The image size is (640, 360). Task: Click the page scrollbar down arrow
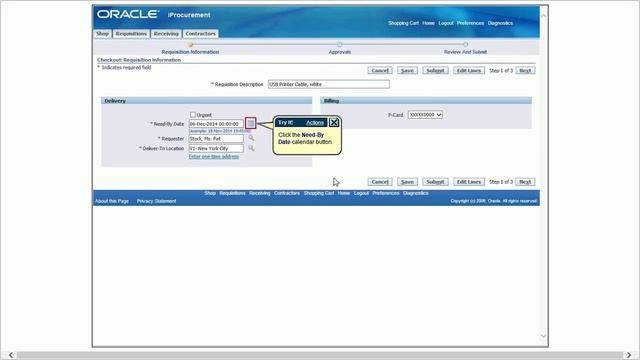pos(543,336)
